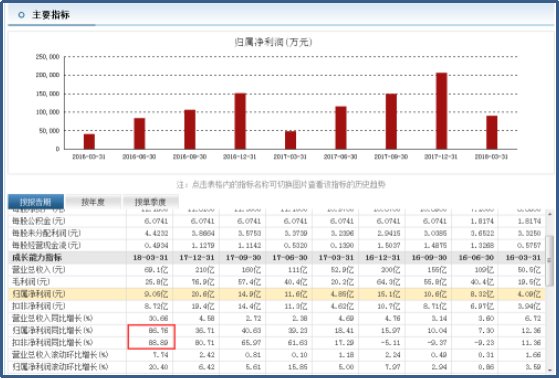Click the 成长能力指标 section header

pyautogui.click(x=37, y=257)
